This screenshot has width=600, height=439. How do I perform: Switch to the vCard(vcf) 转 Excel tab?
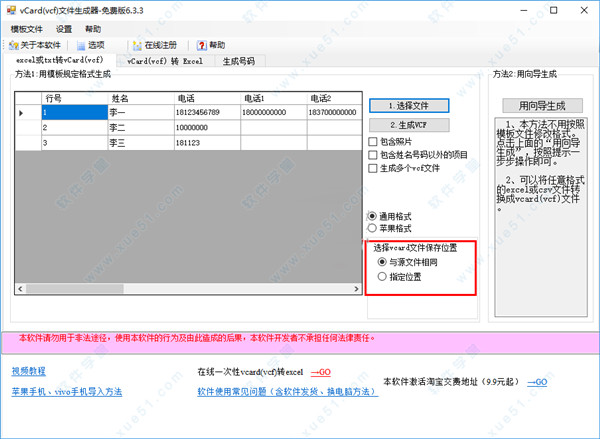point(164,61)
